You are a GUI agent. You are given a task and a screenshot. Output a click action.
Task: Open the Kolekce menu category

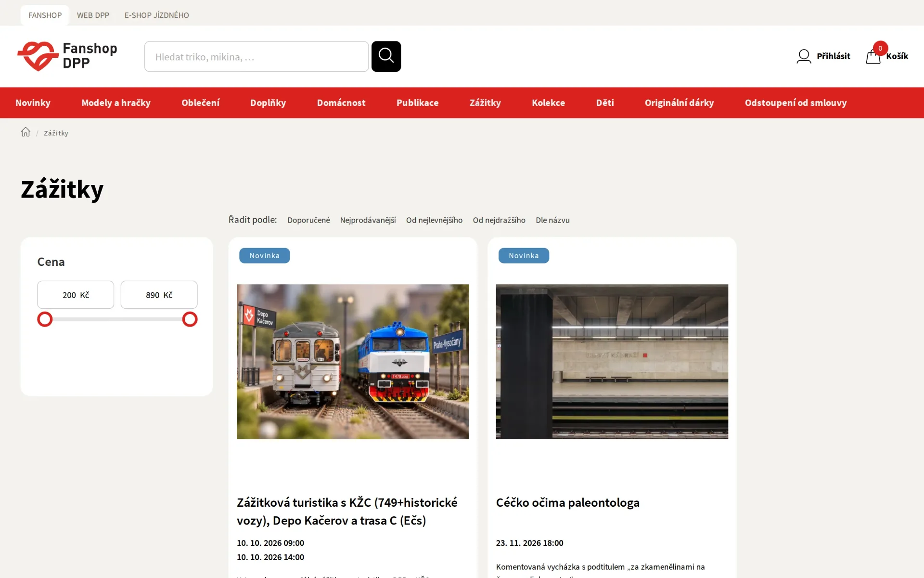click(548, 103)
